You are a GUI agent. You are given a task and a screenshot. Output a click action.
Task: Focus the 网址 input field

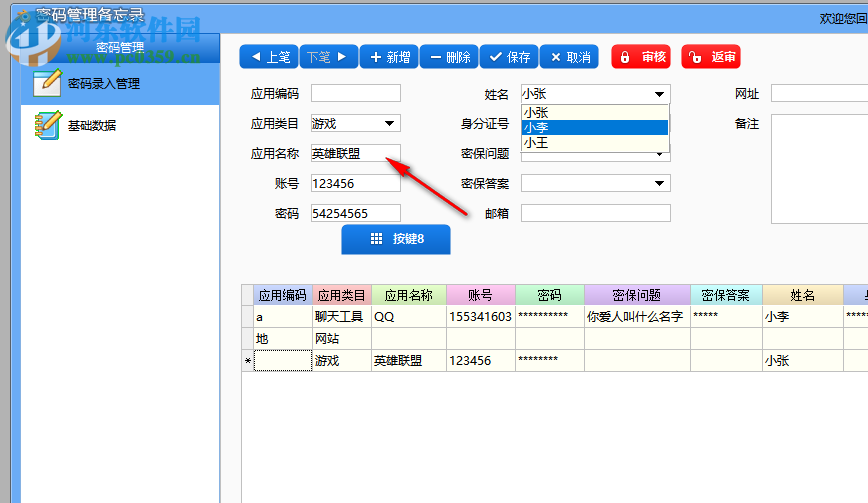click(x=819, y=93)
